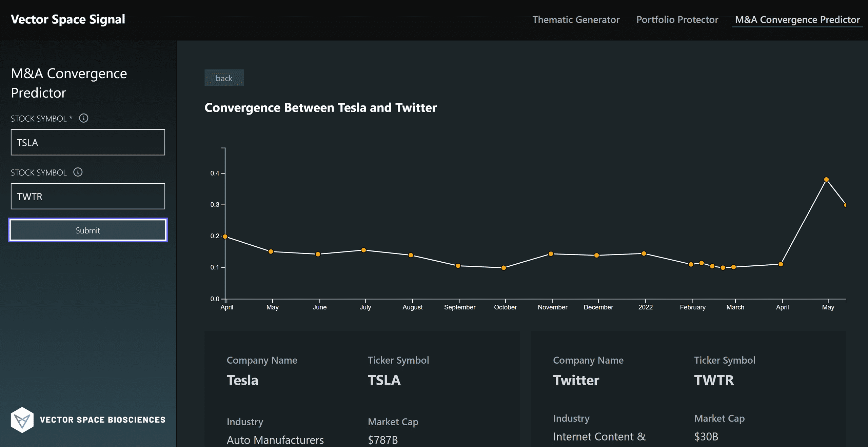Click the Vector Space Signal title
The height and width of the screenshot is (447, 868).
tap(68, 19)
